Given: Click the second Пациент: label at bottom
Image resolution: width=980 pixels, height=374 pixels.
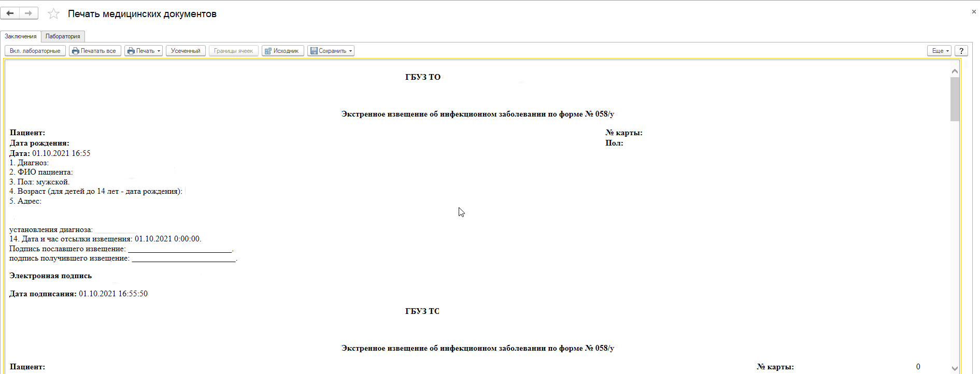Looking at the screenshot, I should click(27, 367).
